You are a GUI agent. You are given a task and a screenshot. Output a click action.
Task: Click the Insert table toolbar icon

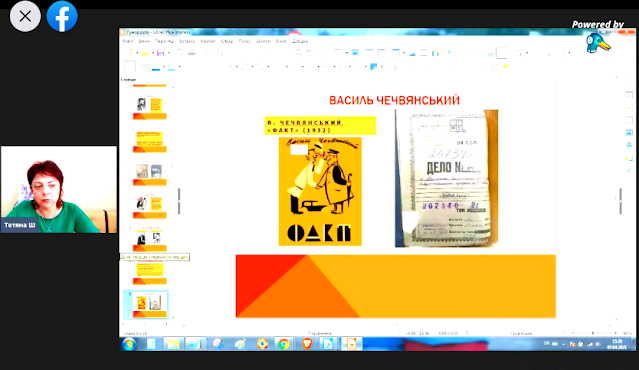[x=395, y=53]
